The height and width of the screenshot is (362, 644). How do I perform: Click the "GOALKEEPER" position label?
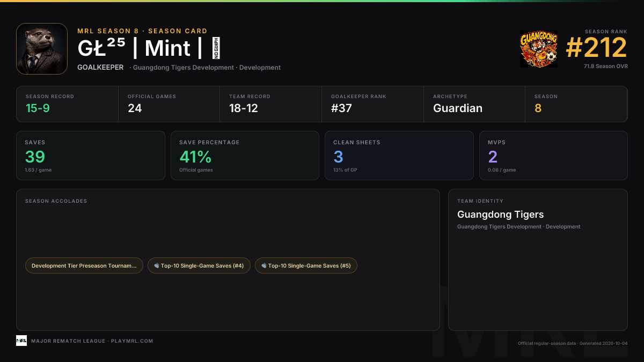[100, 68]
